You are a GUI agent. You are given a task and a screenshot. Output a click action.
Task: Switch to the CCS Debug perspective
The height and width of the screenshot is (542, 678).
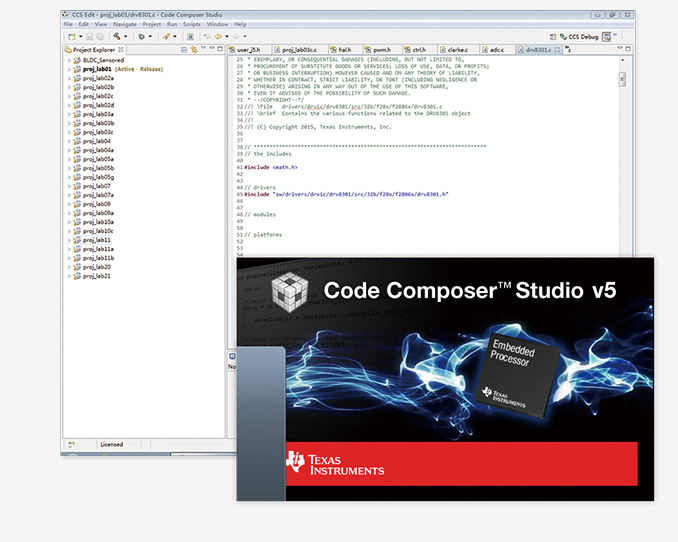point(579,37)
